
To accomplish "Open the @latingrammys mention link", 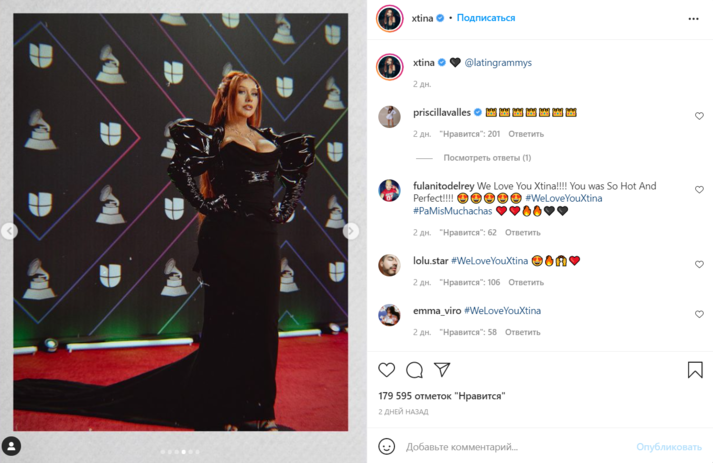I will (498, 62).
